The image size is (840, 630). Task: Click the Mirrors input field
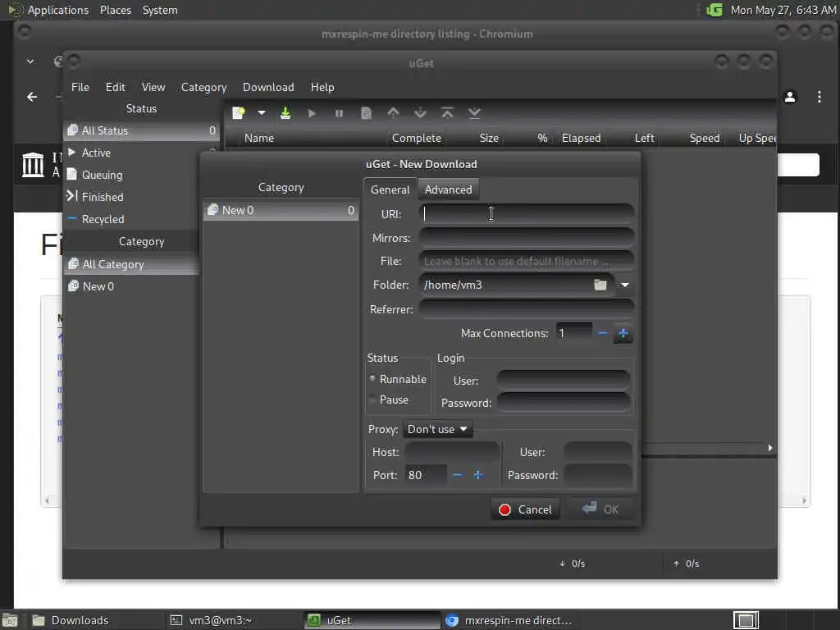point(527,237)
